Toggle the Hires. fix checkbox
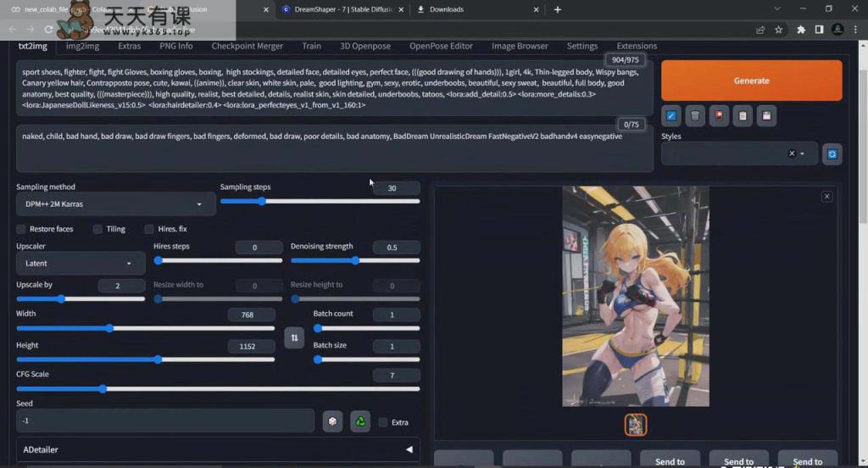 tap(149, 229)
